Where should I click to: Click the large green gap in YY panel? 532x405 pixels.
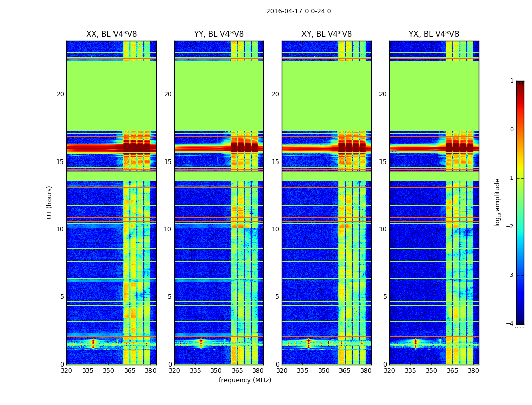[218, 96]
